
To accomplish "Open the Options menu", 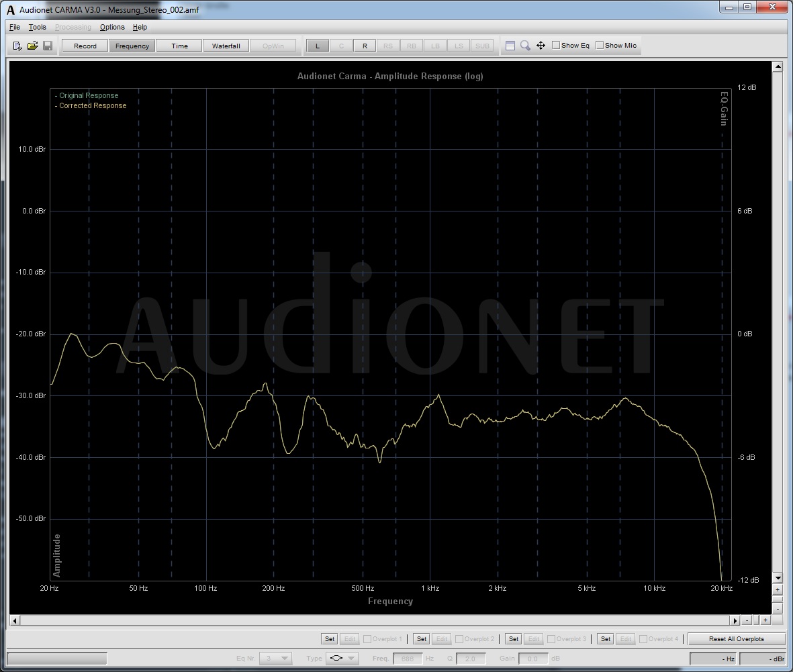I will (112, 27).
